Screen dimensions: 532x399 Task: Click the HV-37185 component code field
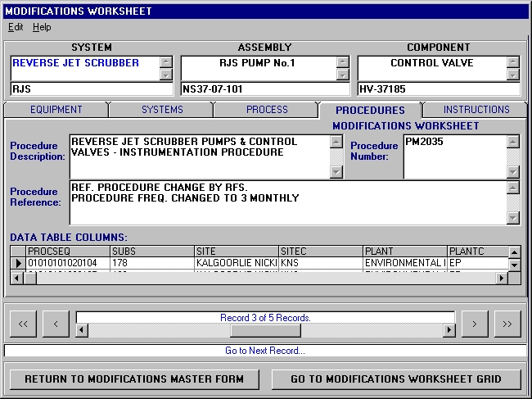point(439,89)
